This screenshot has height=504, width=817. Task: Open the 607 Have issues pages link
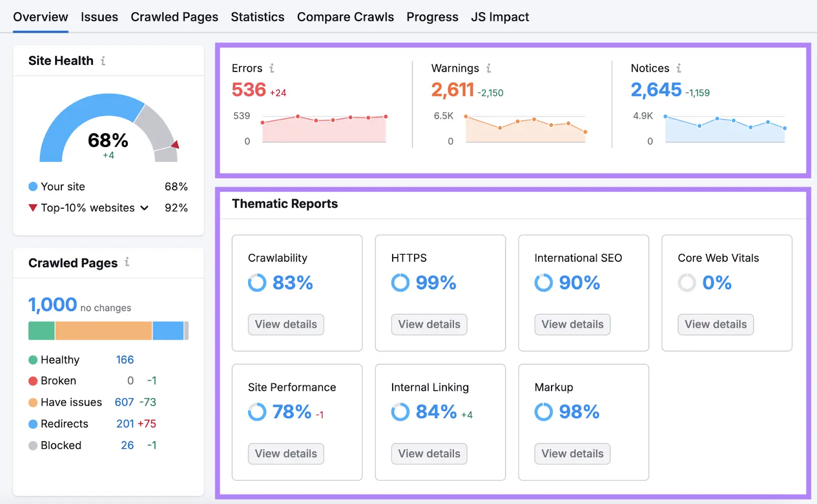(124, 402)
